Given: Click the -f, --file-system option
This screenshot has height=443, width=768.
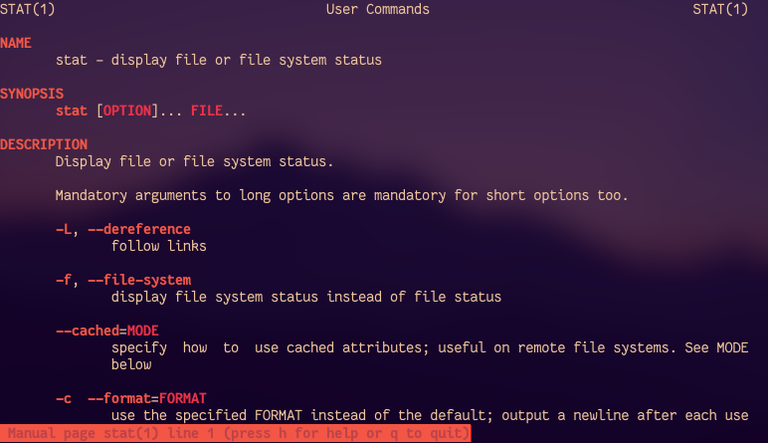Looking at the screenshot, I should [x=123, y=280].
